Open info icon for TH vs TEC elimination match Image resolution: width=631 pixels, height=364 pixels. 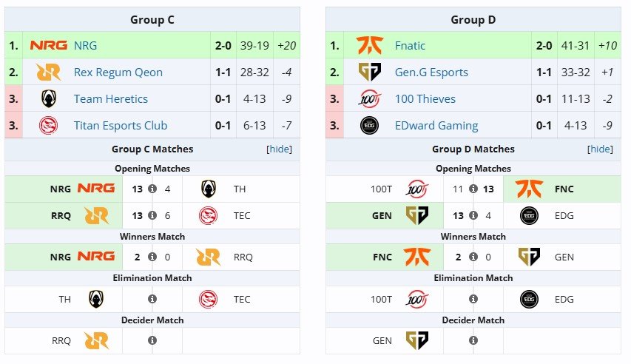click(x=152, y=299)
